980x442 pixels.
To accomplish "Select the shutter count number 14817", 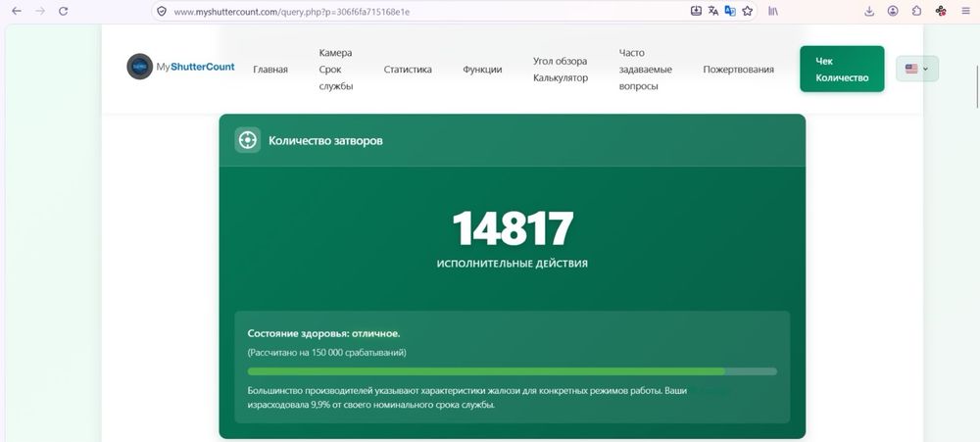I will point(512,228).
